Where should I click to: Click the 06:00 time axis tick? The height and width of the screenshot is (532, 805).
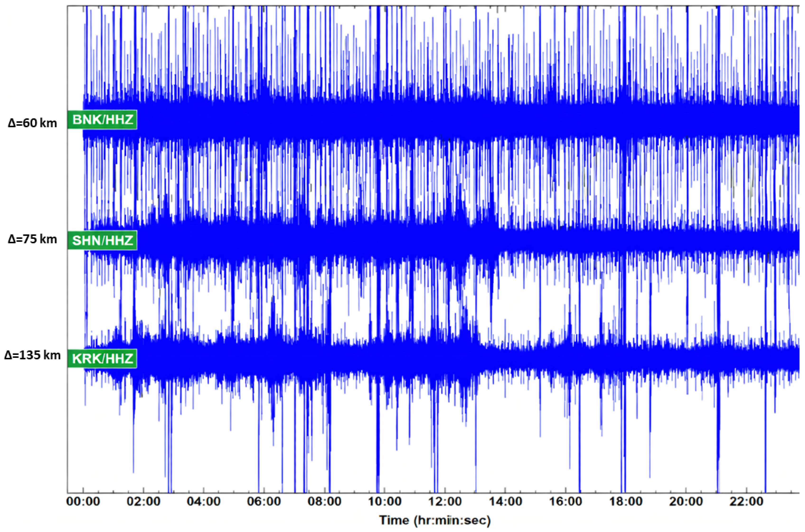pyautogui.click(x=264, y=501)
